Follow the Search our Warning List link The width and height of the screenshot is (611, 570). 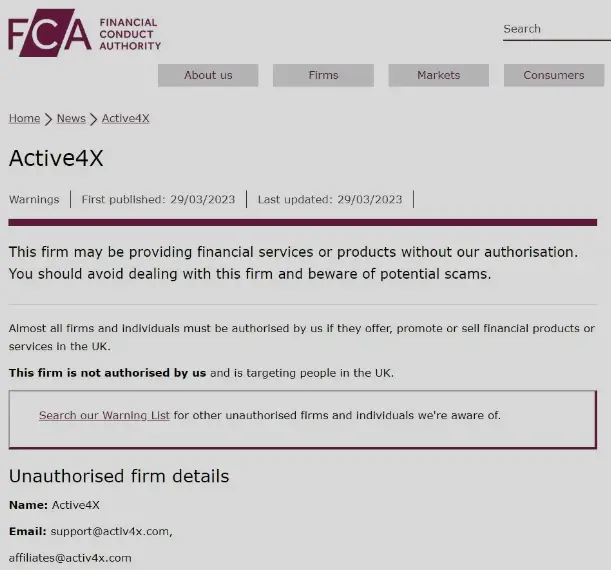[x=104, y=415]
